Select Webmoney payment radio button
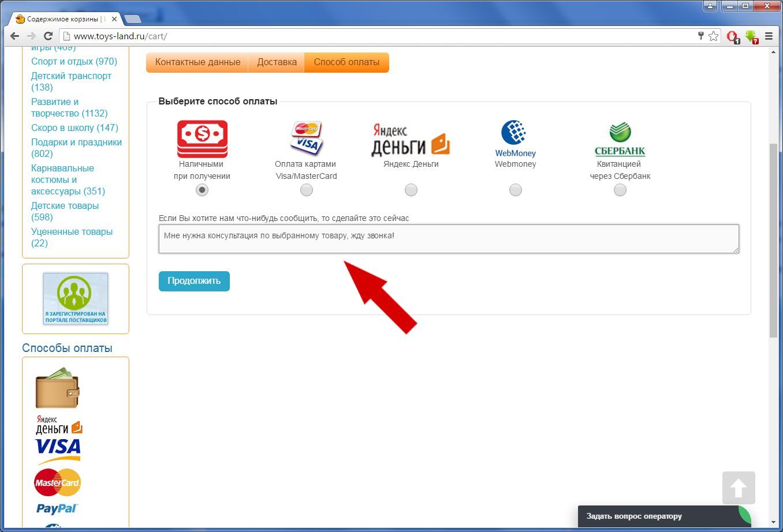783x532 pixels. (516, 190)
